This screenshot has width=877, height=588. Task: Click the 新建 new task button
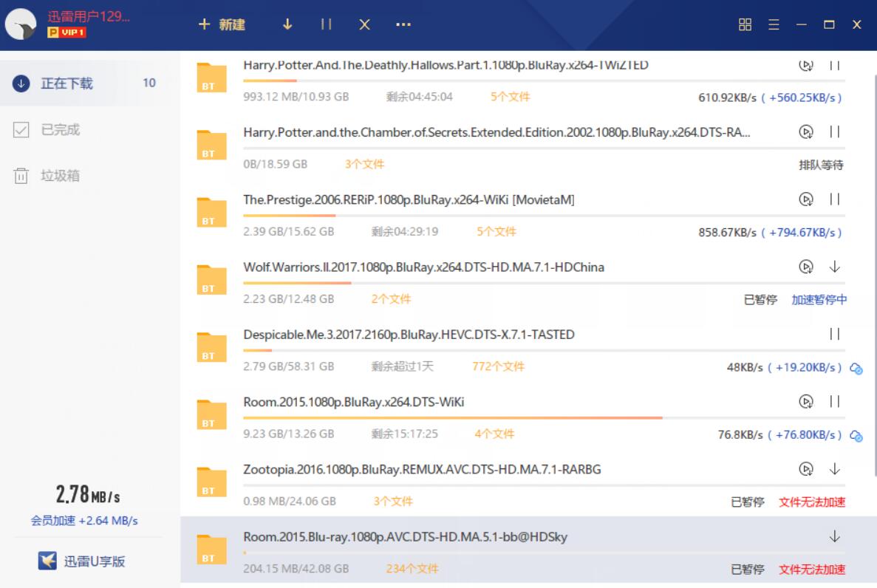tap(222, 24)
